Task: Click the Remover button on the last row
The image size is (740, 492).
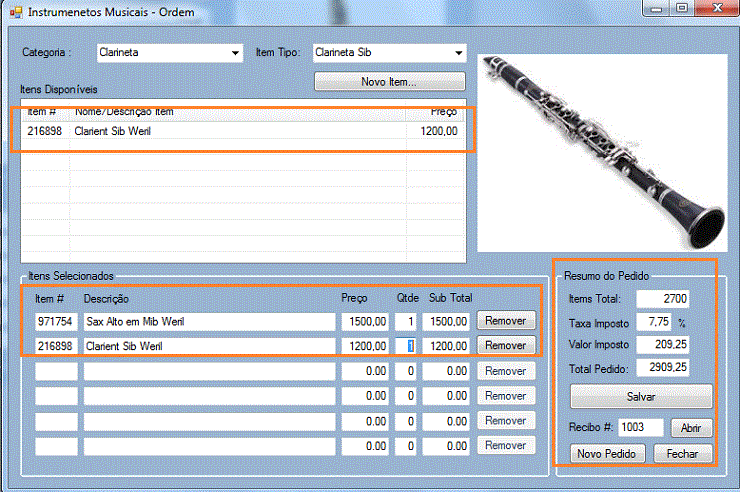Action: coord(506,445)
